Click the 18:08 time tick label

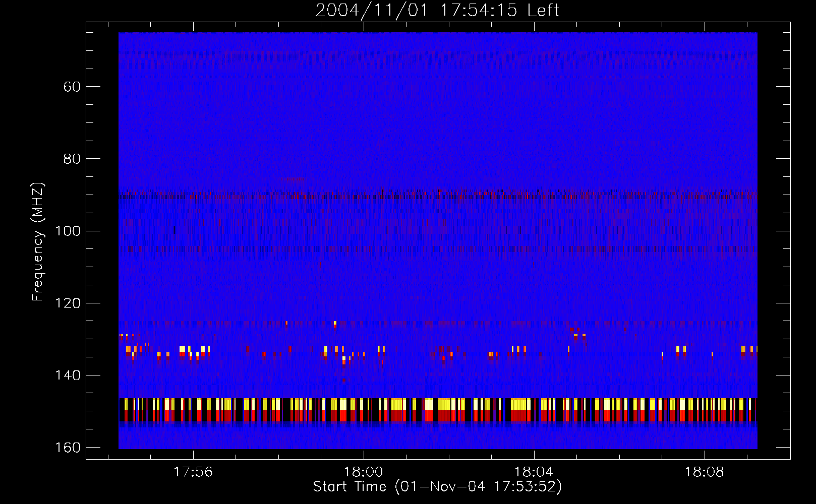pos(704,472)
